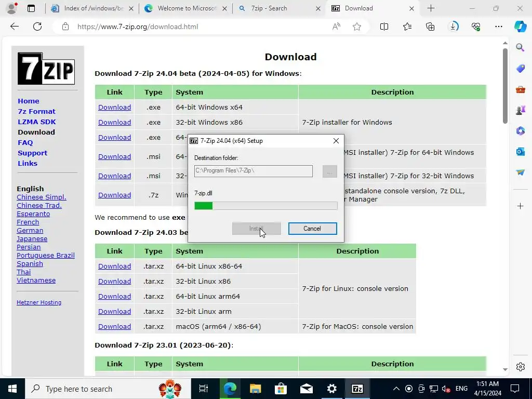Open the Tab actions menu icon
The image size is (532, 399).
31,8
